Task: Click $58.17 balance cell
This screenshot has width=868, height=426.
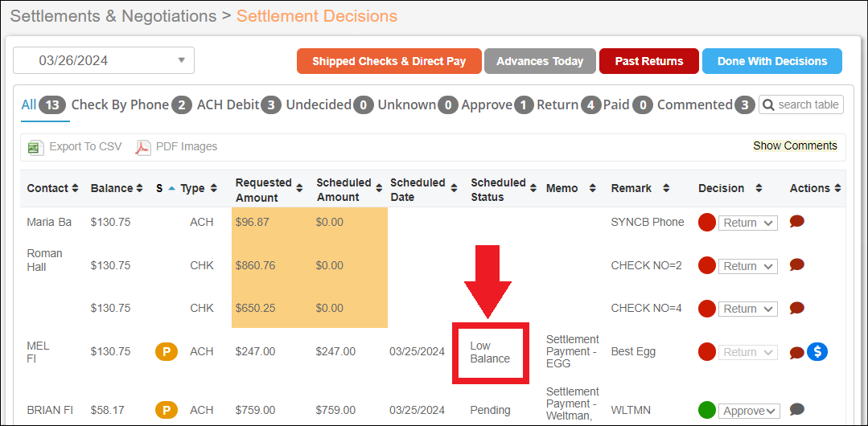Action: click(107, 411)
